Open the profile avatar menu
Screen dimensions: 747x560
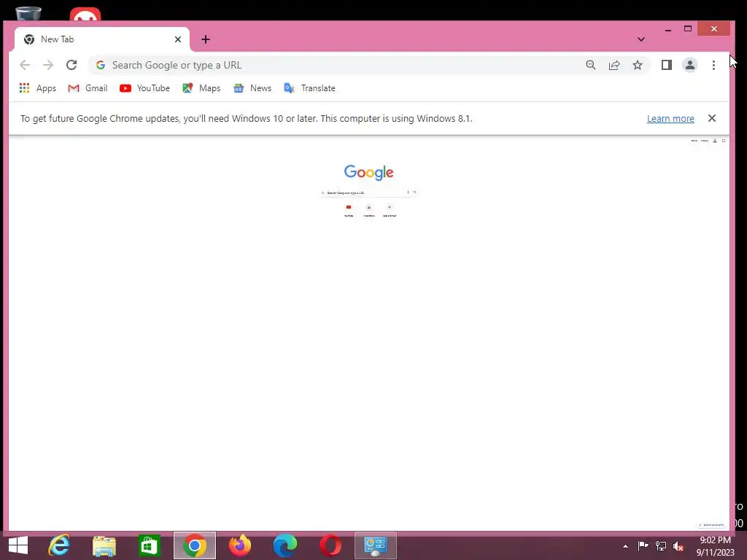tap(690, 65)
